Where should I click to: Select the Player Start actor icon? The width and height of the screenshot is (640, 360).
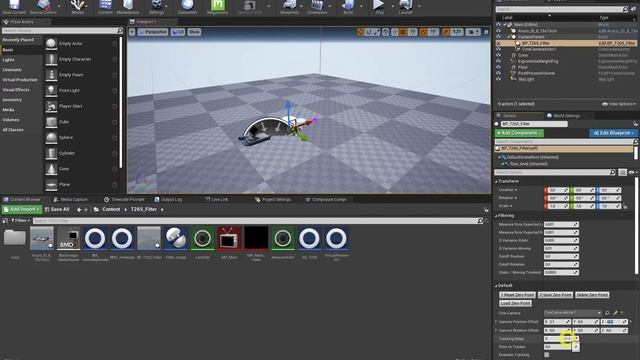click(51, 106)
